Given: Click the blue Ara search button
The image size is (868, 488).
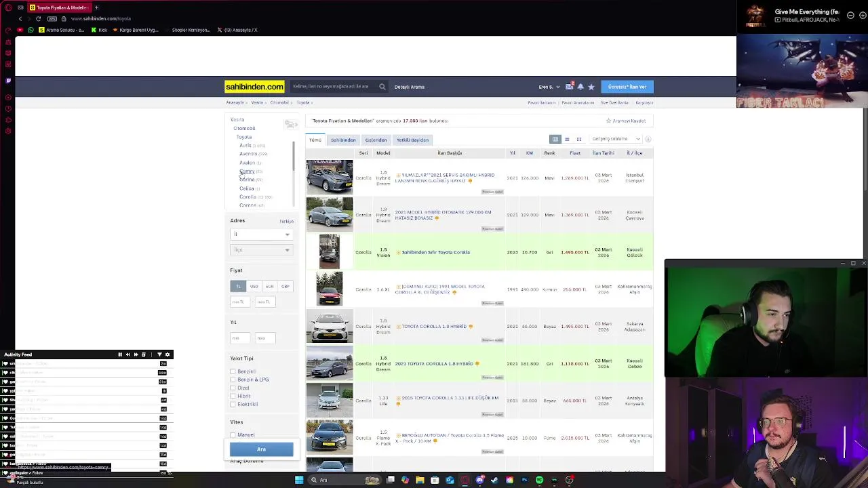Looking at the screenshot, I should 261,449.
